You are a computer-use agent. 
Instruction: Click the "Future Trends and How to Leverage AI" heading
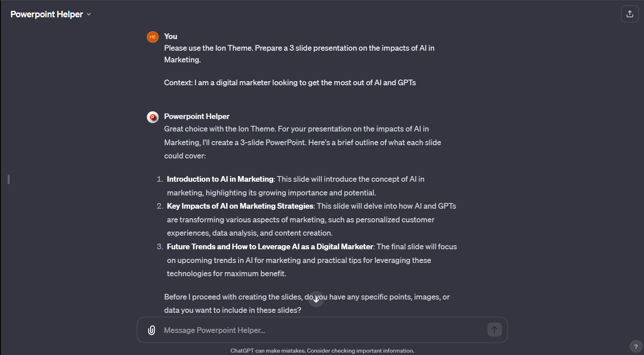coord(270,246)
